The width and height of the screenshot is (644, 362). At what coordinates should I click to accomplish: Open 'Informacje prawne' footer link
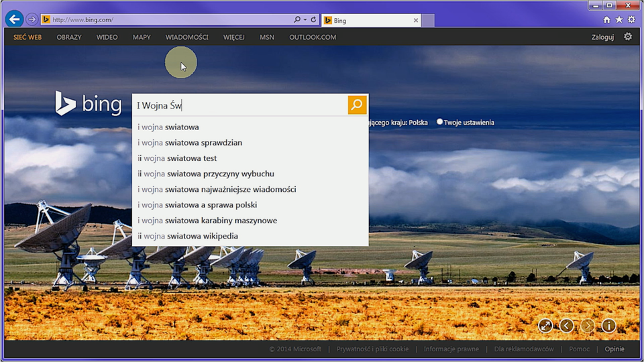point(451,349)
